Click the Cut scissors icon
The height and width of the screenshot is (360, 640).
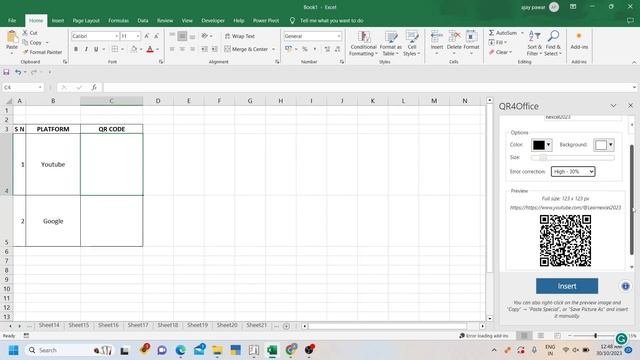pyautogui.click(x=25, y=33)
